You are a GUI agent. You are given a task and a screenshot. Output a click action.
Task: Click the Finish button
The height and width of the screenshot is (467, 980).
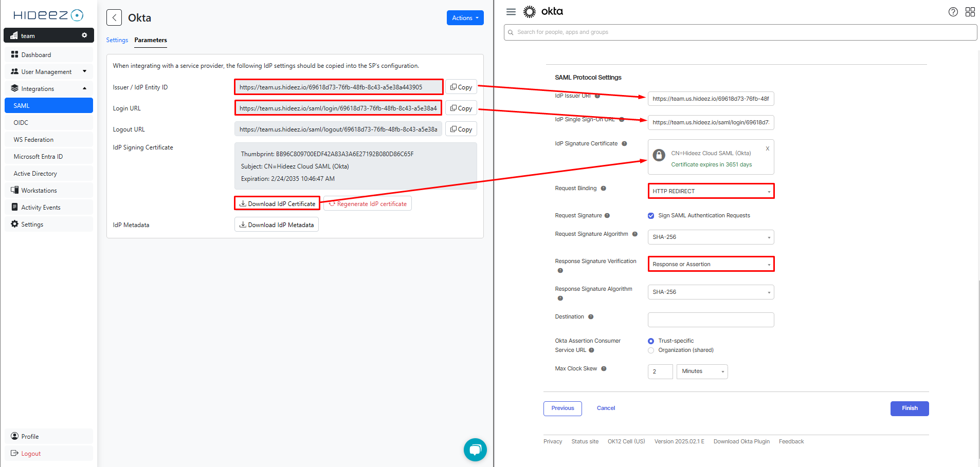909,408
